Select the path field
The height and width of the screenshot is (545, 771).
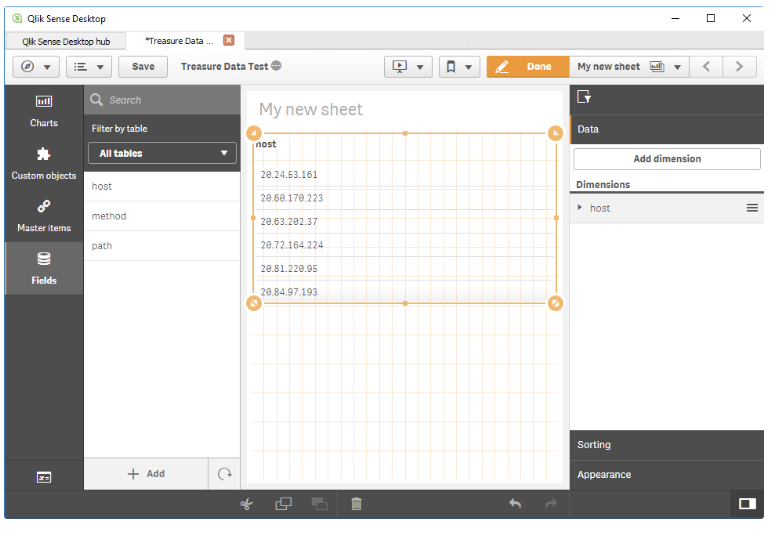click(102, 246)
